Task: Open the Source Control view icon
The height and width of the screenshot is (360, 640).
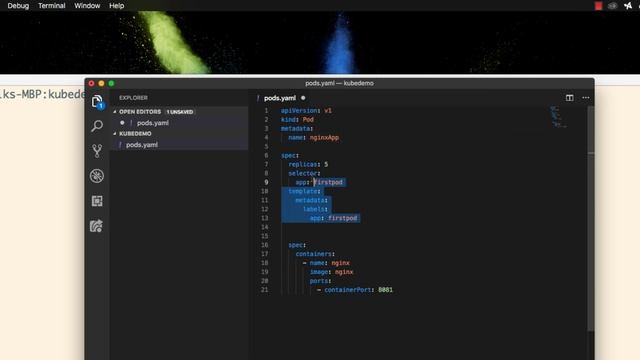Action: (x=97, y=151)
